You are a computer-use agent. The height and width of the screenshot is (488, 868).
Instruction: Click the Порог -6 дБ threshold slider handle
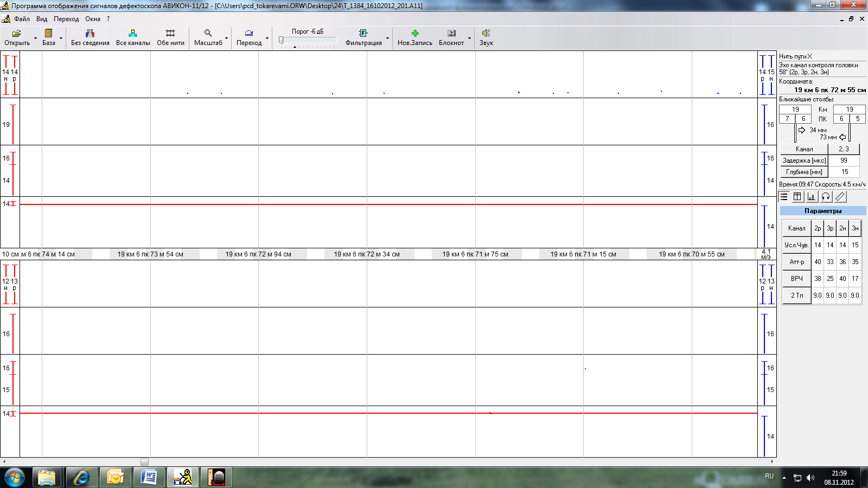click(281, 40)
